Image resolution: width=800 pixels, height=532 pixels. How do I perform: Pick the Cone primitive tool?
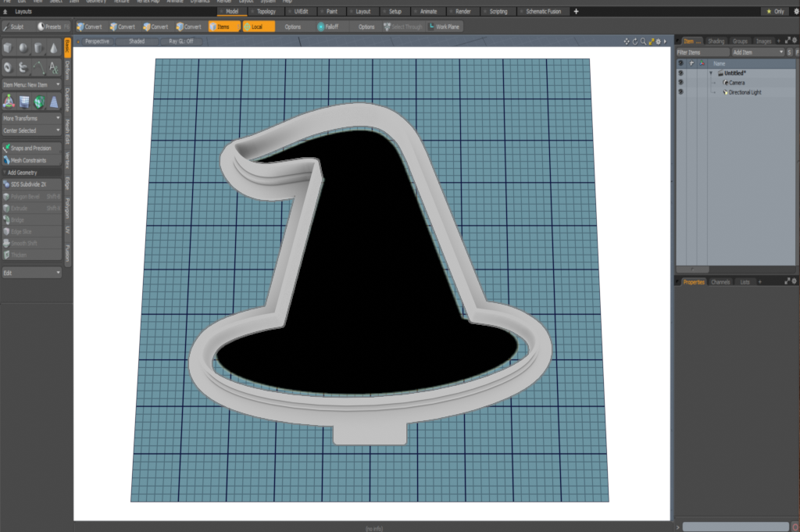tap(53, 48)
